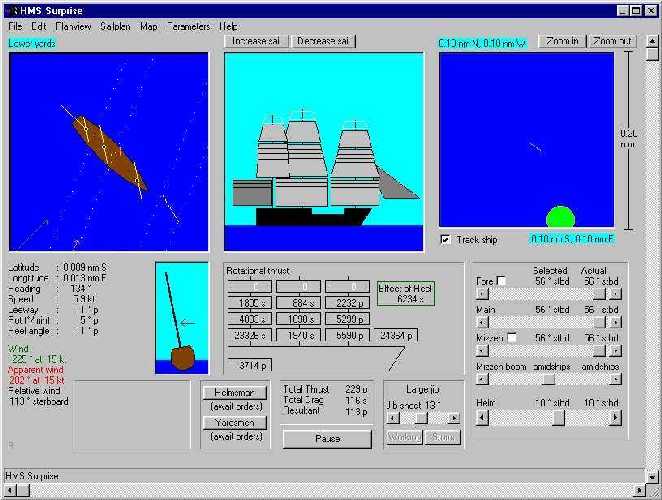
Task: Toggle the Fore yard checkbox
Action: pos(501,280)
